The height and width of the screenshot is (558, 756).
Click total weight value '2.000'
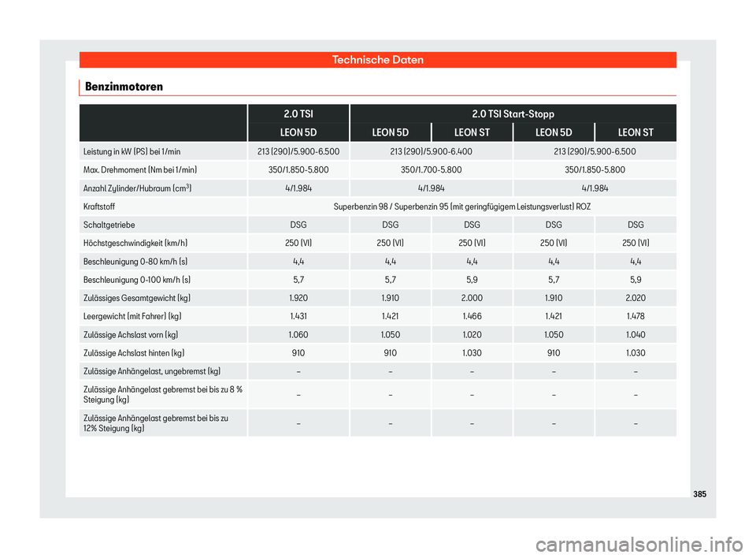(472, 298)
